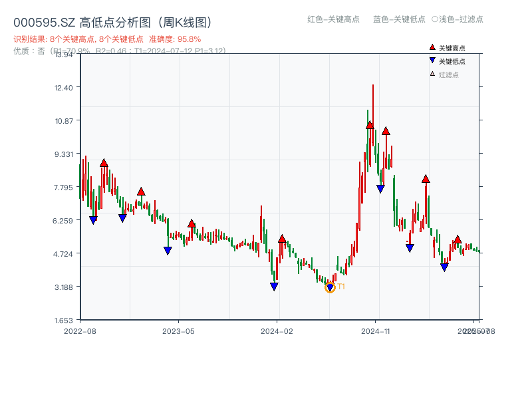
Task: Select the last blue low-point triangle on the chart
Action: point(444,267)
